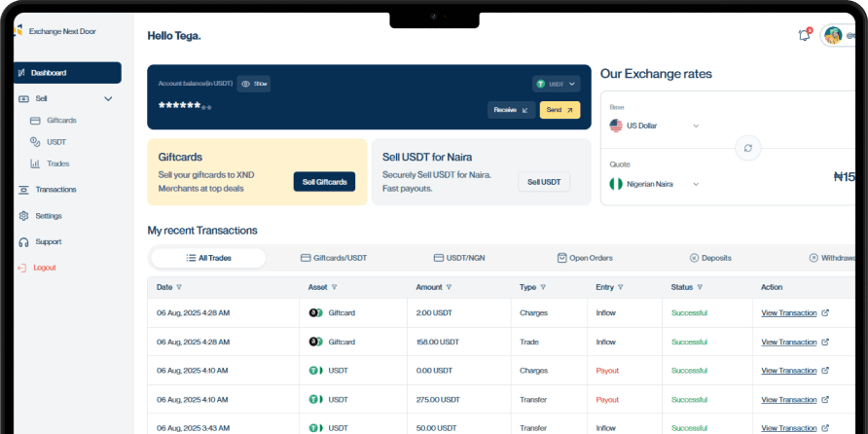The image size is (868, 434).
Task: Show the hidden account balance
Action: tap(254, 84)
